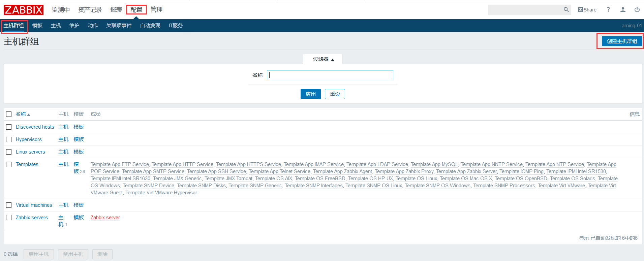This screenshot has height=261, width=644.
Task: Open 主机 link in Discovered hosts row
Action: click(63, 127)
